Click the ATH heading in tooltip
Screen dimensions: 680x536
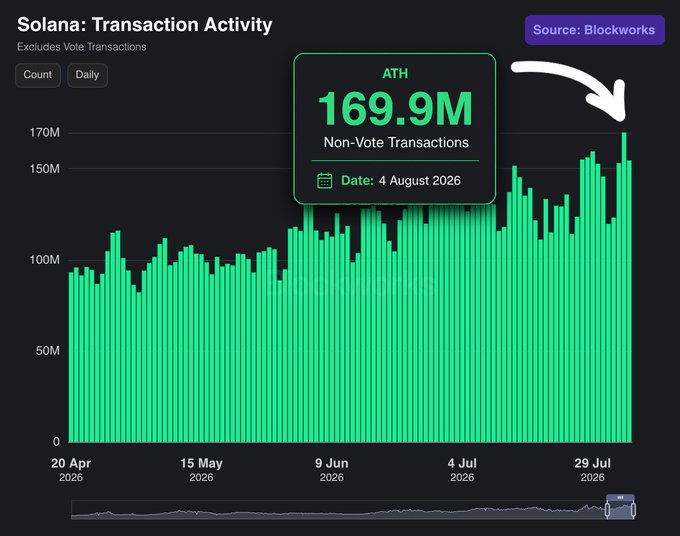[x=395, y=74]
